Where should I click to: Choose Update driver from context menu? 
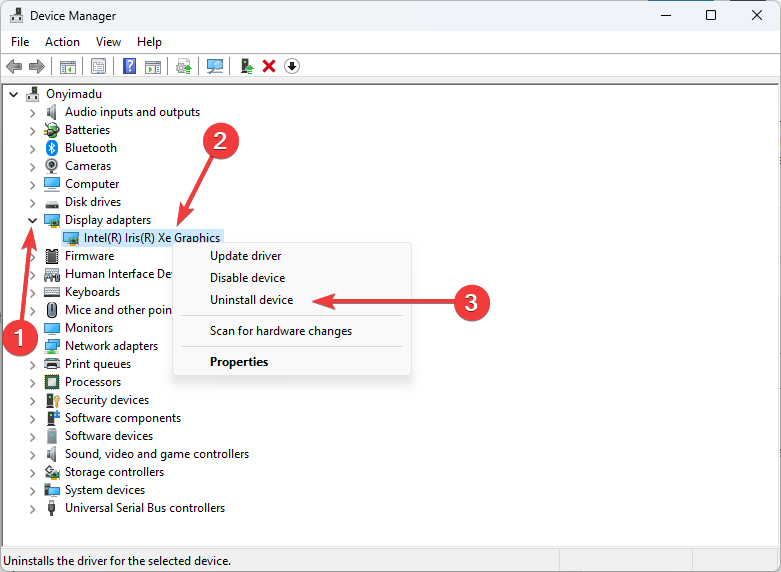click(x=292, y=256)
